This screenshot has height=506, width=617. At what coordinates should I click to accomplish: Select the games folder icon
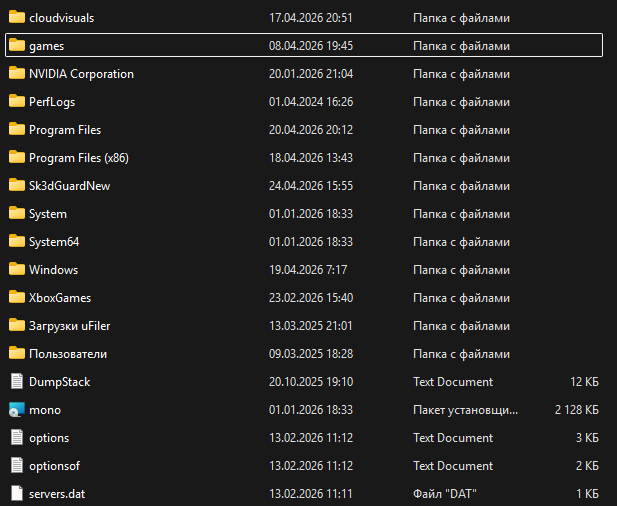pos(16,46)
